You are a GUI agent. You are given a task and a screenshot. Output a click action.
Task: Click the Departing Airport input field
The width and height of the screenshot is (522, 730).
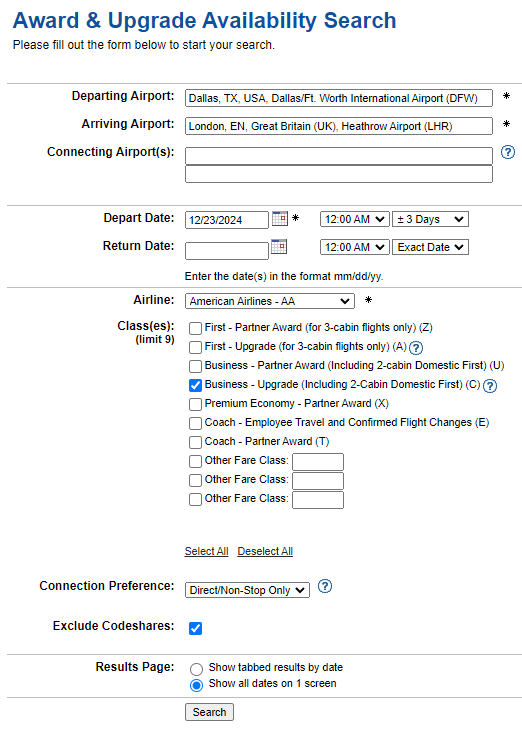coord(339,98)
